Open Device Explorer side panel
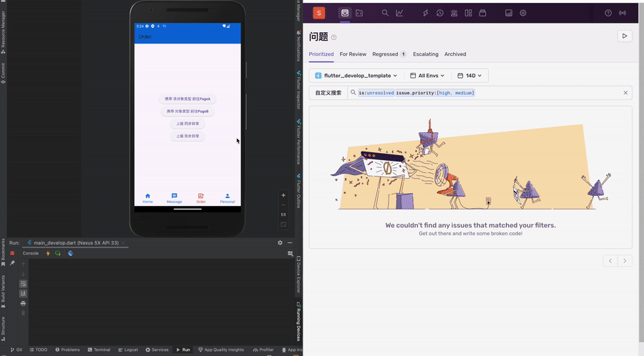644x356 pixels. (298, 275)
